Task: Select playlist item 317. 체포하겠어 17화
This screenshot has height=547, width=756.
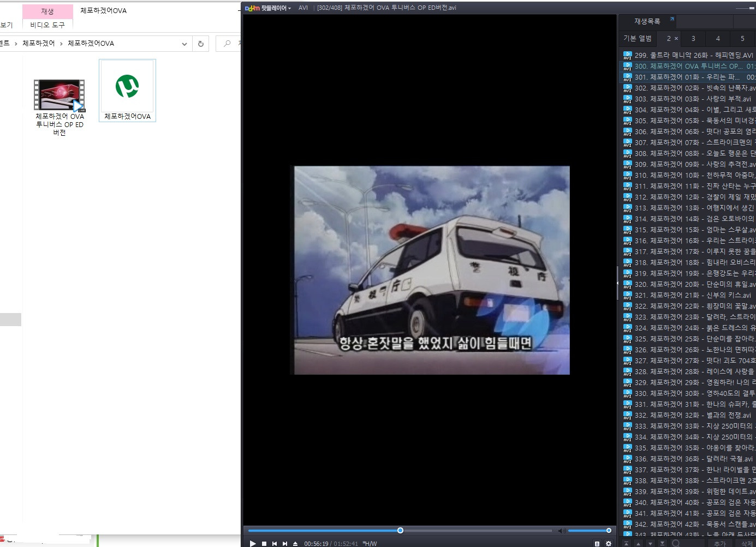Action: [x=689, y=251]
